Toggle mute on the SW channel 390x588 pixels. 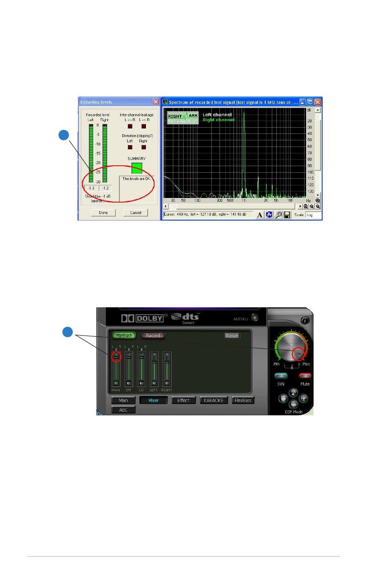pyautogui.click(x=129, y=383)
